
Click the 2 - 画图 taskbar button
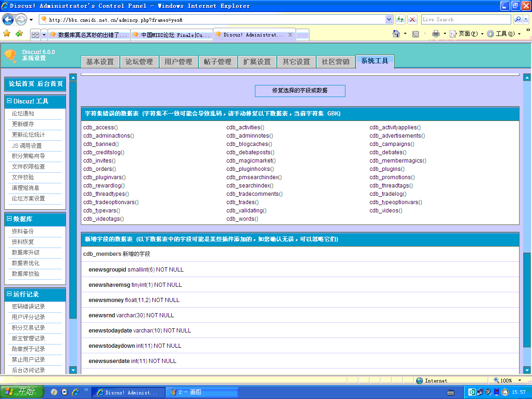pos(201,392)
